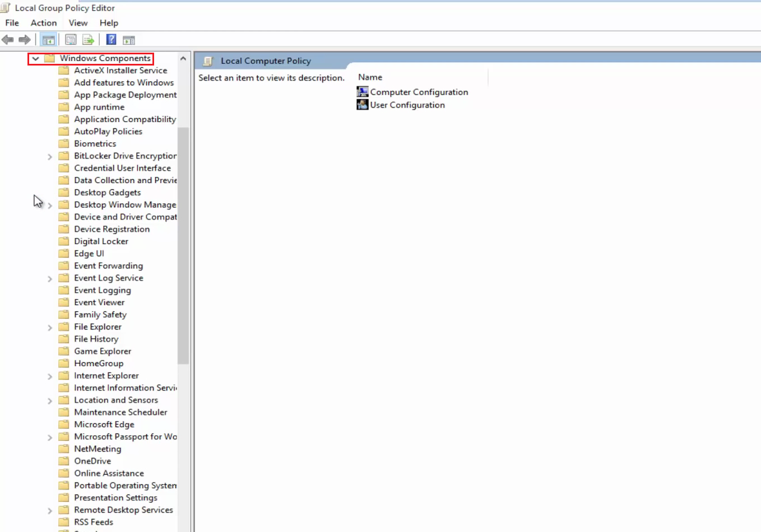Screen dimensions: 761x532
Task: Select AutoPlay Policies folder
Action: click(x=108, y=132)
